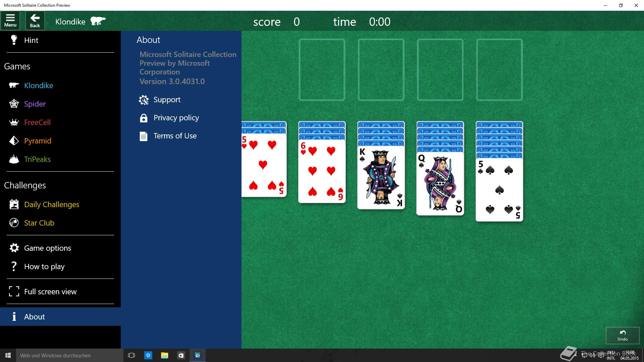The image size is (644, 362).
Task: Click the 5 of spades card
Action: 499,189
